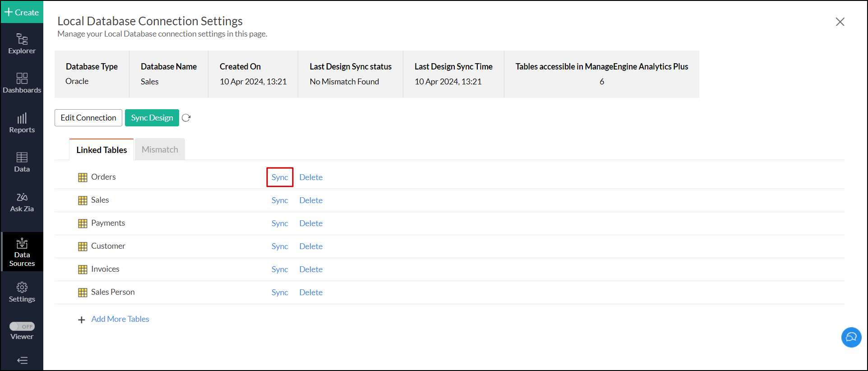This screenshot has height=371, width=868.
Task: Go to Dashboards in sidebar
Action: pyautogui.click(x=22, y=83)
